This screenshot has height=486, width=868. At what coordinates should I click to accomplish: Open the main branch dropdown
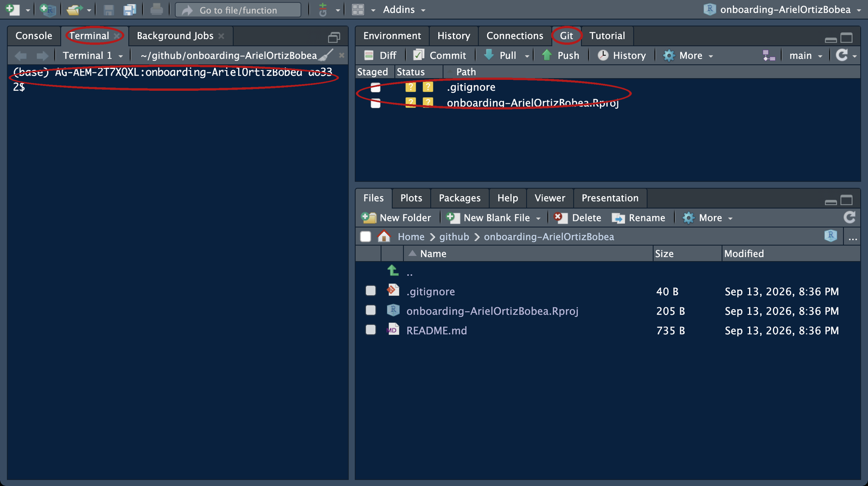click(x=806, y=55)
